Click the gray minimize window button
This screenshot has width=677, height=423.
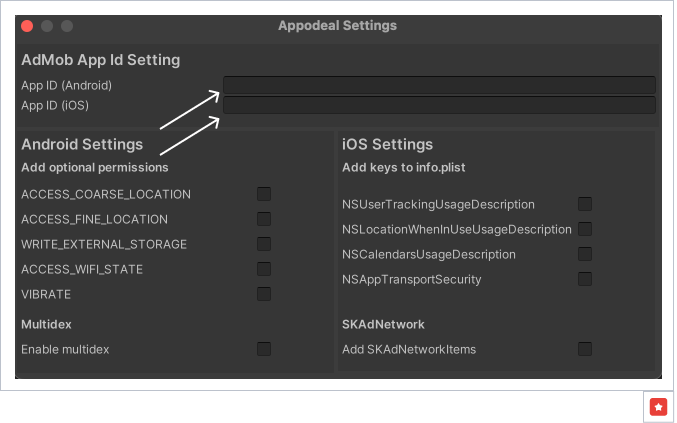[x=47, y=26]
